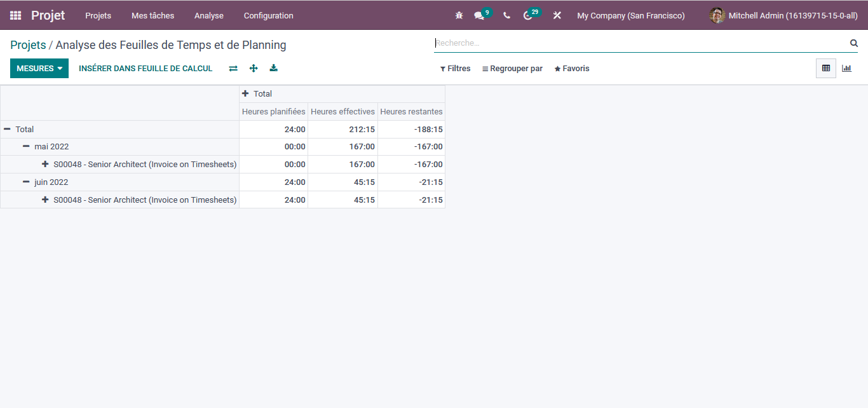Go back to the Projets breadcrumb link
This screenshot has height=408, width=868.
[x=28, y=45]
